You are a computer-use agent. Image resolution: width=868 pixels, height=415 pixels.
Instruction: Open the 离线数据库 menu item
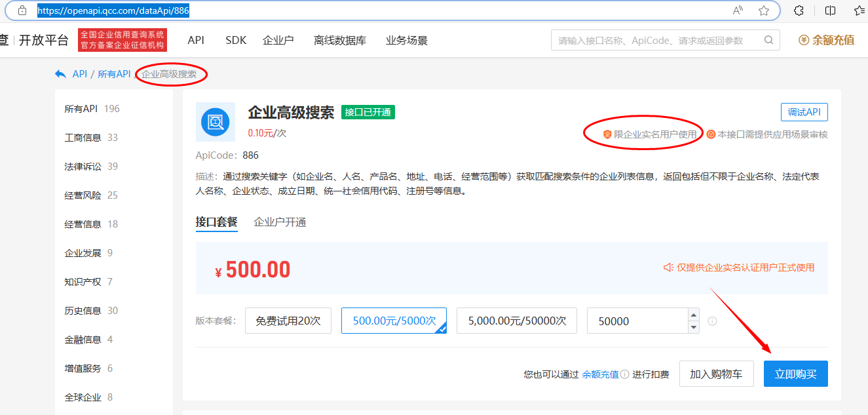[x=340, y=40]
